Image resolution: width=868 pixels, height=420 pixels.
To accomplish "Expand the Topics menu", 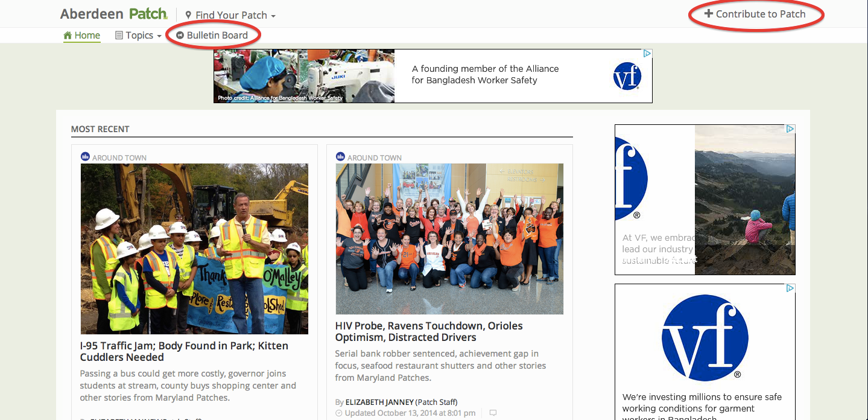I will click(x=138, y=35).
